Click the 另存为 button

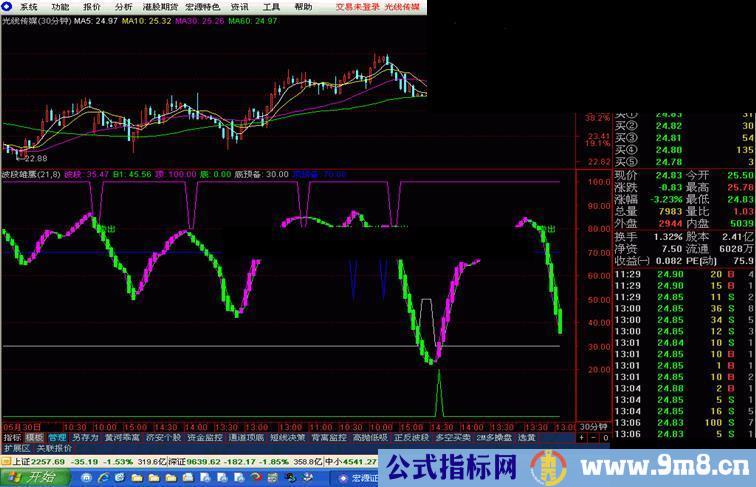pyautogui.click(x=85, y=437)
